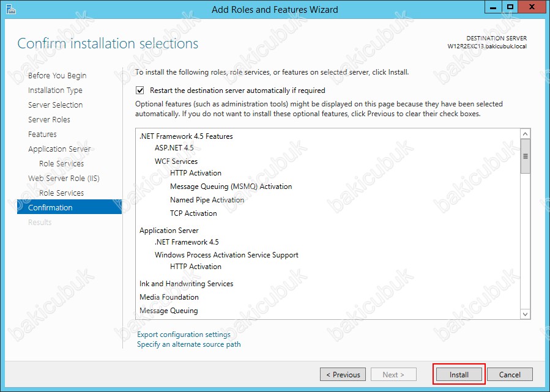550x392 pixels.
Task: Click the W12R2EXC13.bakicubuk.local server name
Action: tap(487, 46)
